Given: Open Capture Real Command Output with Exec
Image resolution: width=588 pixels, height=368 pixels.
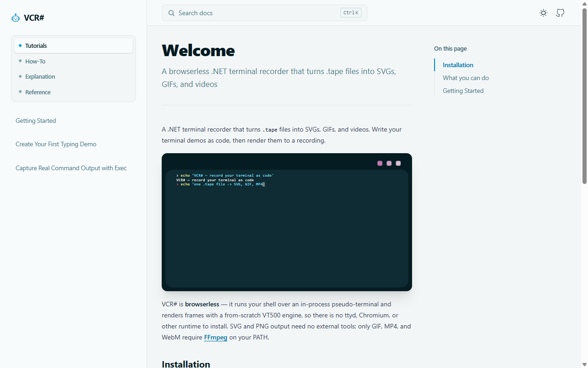Looking at the screenshot, I should pyautogui.click(x=71, y=168).
